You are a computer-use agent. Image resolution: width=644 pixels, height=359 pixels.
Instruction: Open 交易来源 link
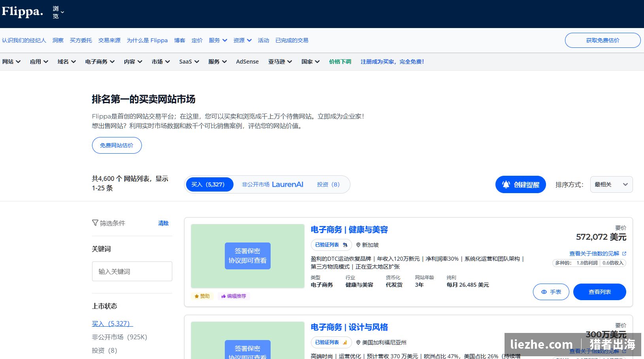[x=109, y=40]
